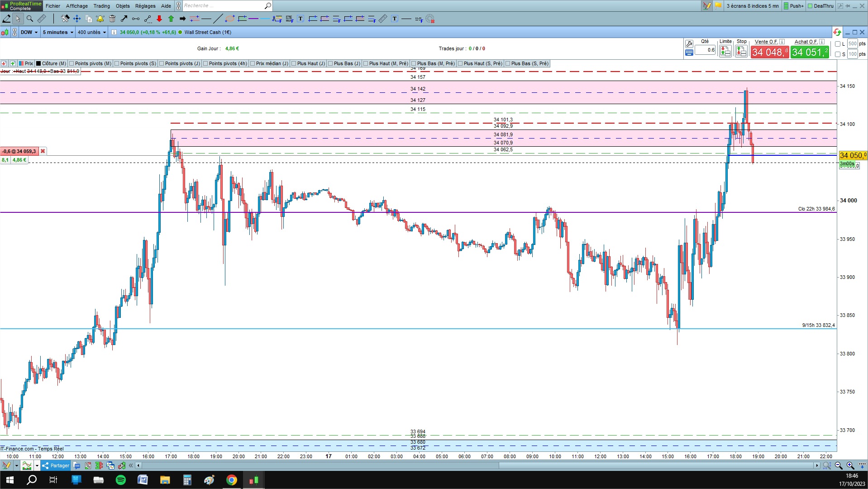
Task: Open the Aide menu
Action: pos(166,6)
